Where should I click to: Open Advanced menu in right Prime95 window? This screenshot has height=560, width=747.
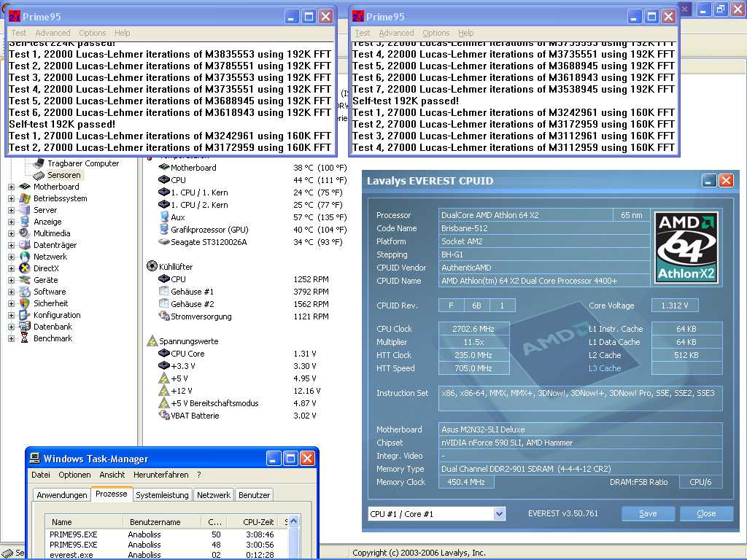(x=396, y=33)
